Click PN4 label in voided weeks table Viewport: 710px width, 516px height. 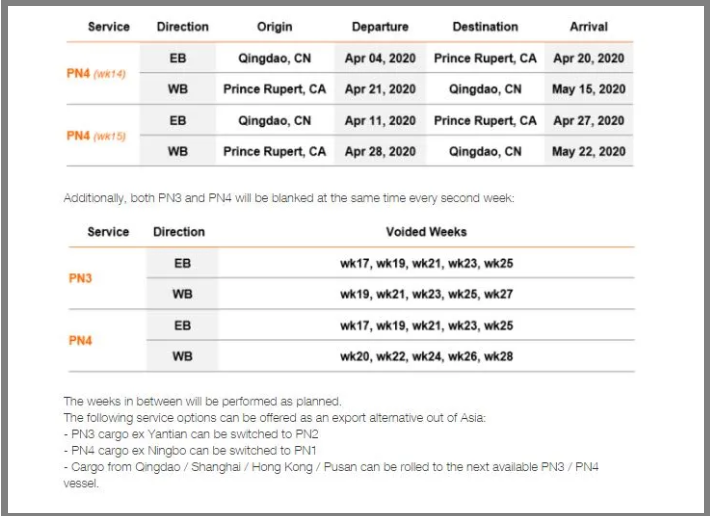click(80, 341)
